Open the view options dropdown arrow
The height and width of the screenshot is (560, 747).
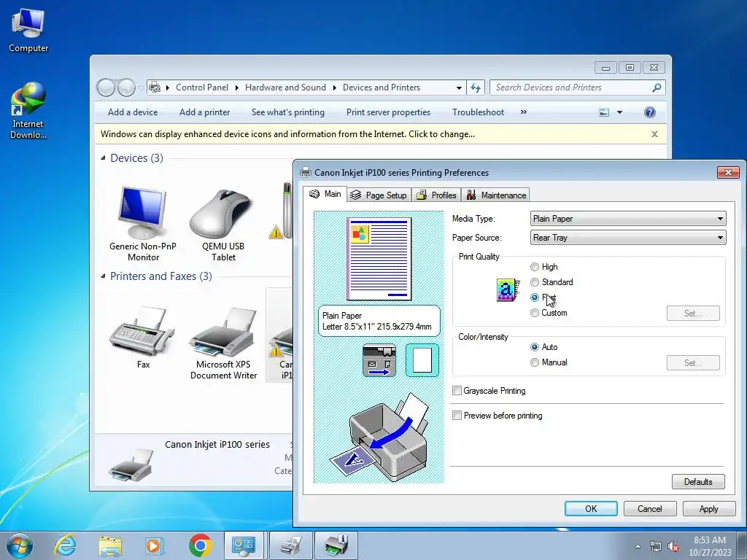tap(619, 112)
